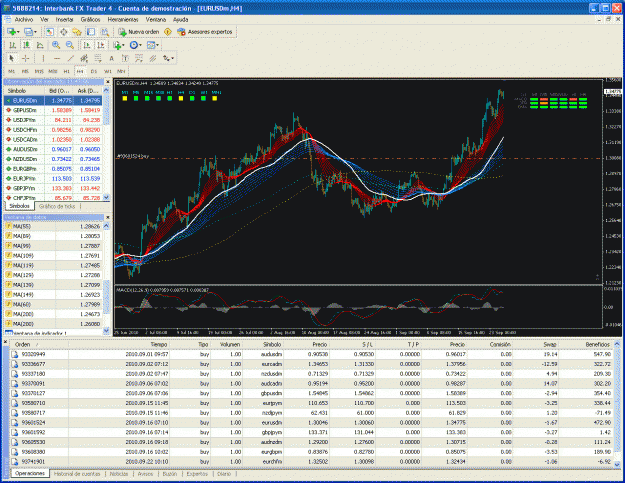625x483 pixels.
Task: Click the MACD indicator subwindow
Action: [358, 307]
